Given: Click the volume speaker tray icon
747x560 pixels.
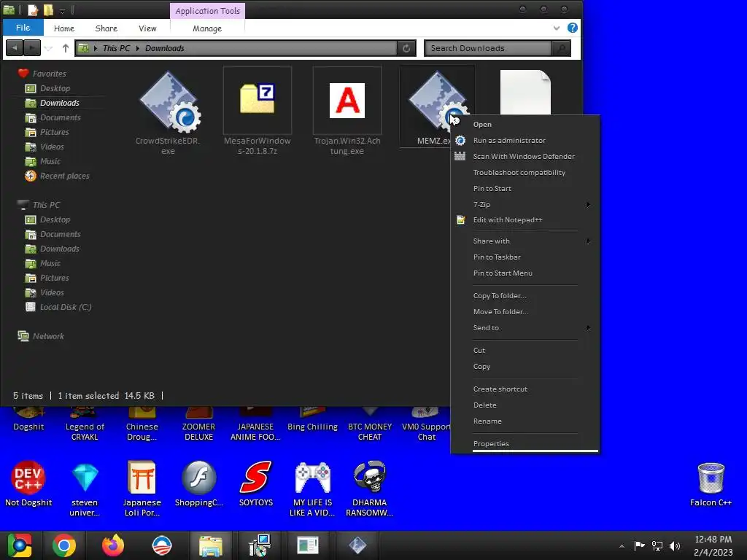Looking at the screenshot, I should coord(675,545).
